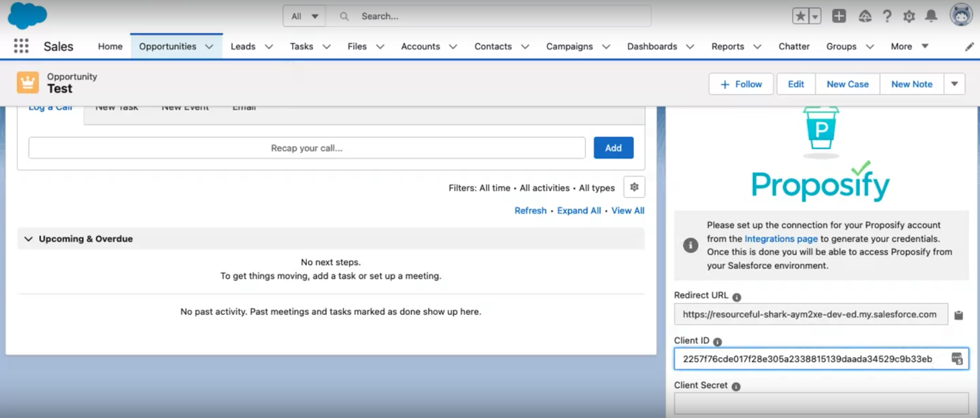This screenshot has width=980, height=418.
Task: Expand the Campaigns tab dropdown chevron
Action: coord(606,46)
